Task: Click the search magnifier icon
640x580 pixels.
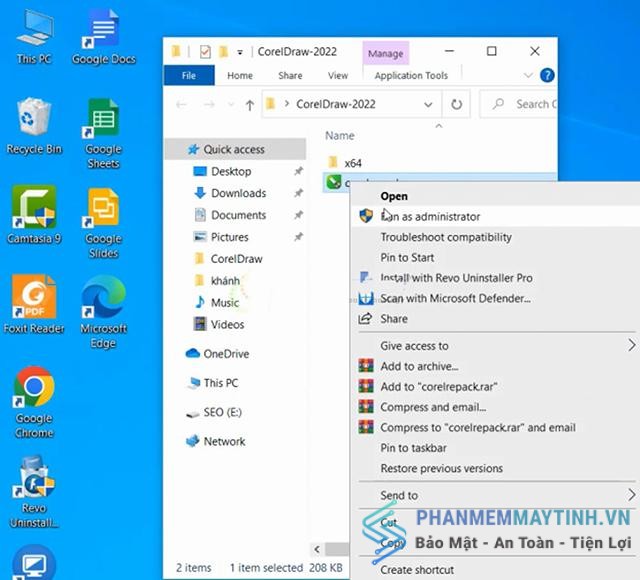Action: 498,104
